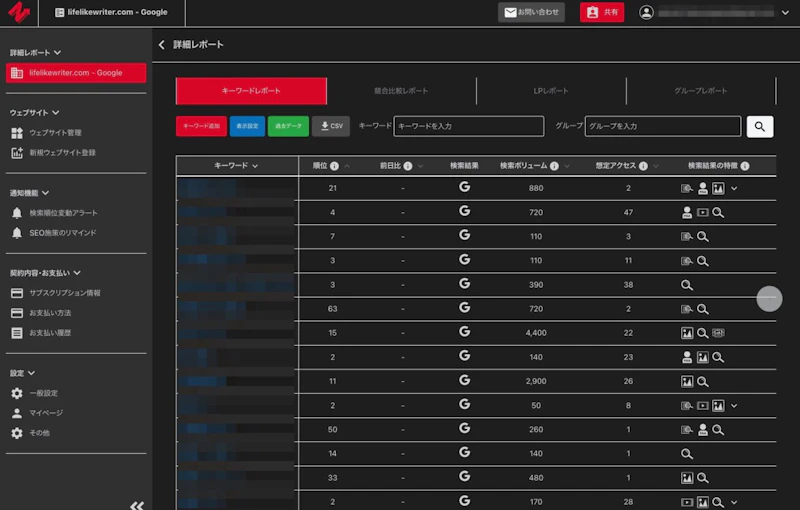
Task: Expand more features in the 50 volume row
Action: [734, 406]
